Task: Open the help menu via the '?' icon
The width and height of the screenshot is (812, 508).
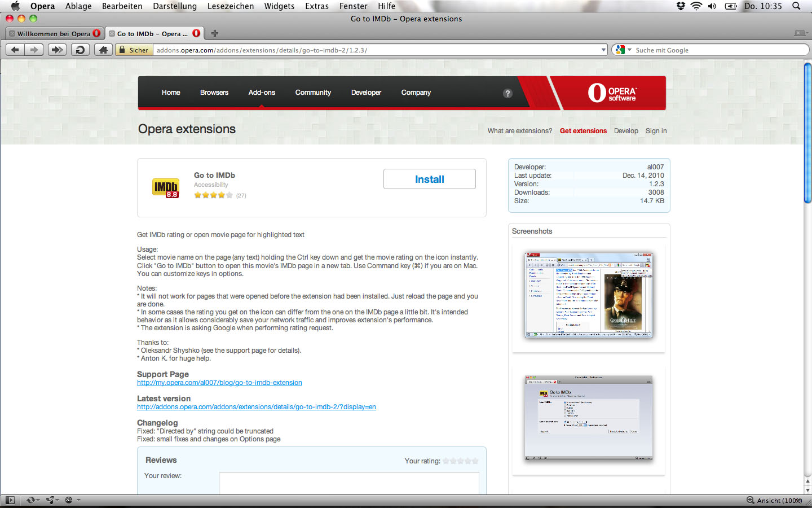Action: (507, 94)
